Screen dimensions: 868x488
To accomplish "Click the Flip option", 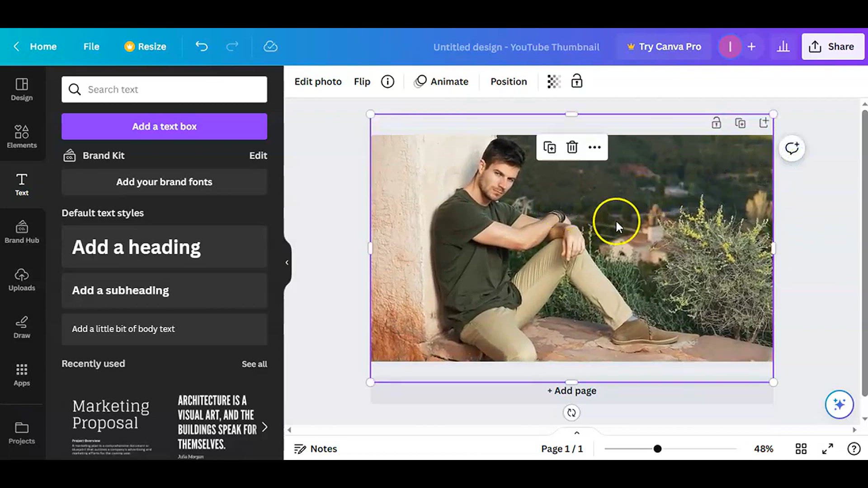I will pos(362,81).
